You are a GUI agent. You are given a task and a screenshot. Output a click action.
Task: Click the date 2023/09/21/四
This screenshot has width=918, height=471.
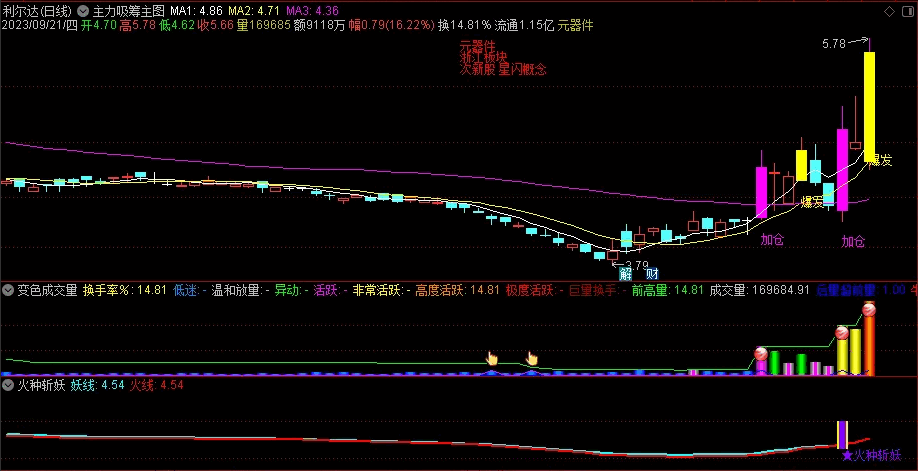tap(39, 25)
